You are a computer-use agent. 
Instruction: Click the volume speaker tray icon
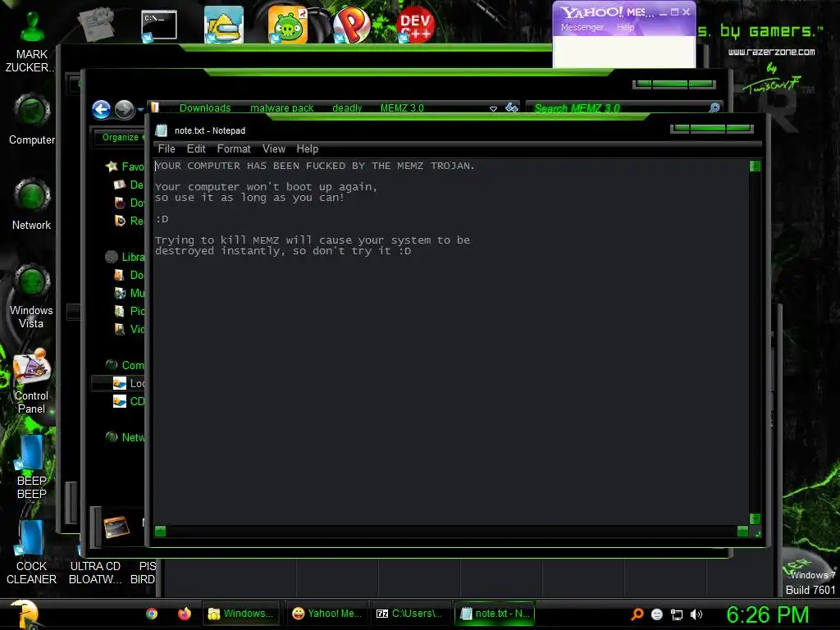pyautogui.click(x=696, y=614)
